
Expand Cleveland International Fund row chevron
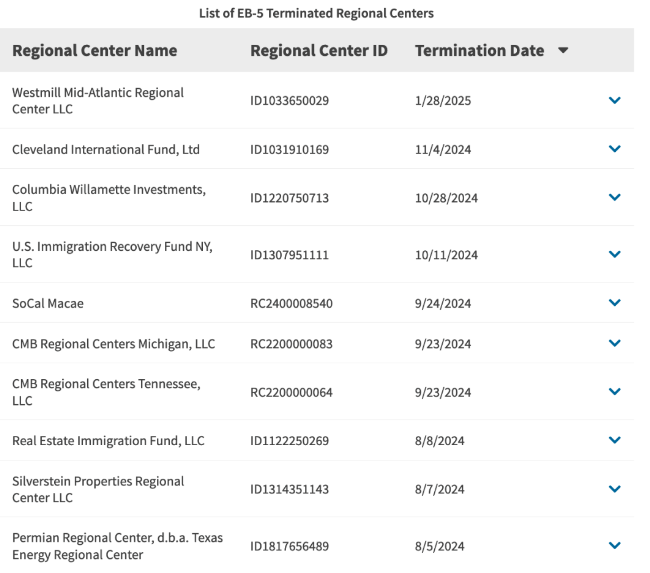point(614,149)
